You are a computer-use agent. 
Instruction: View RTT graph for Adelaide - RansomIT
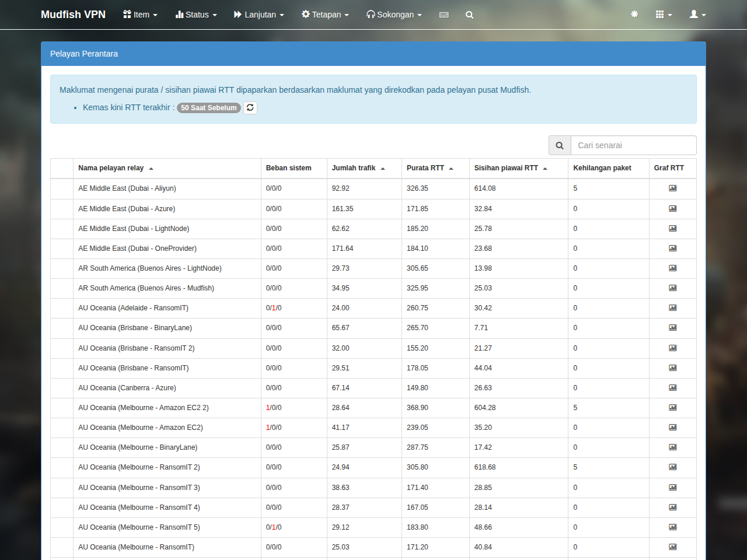(673, 308)
